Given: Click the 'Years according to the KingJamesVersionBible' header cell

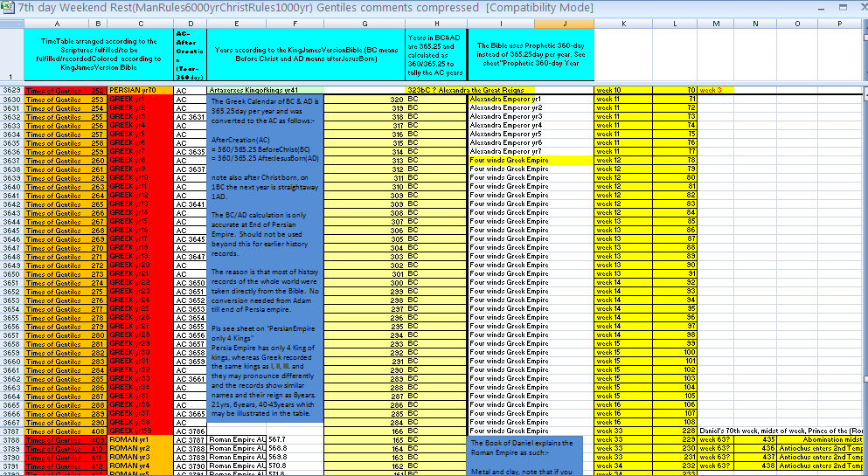Looking at the screenshot, I should point(306,55).
